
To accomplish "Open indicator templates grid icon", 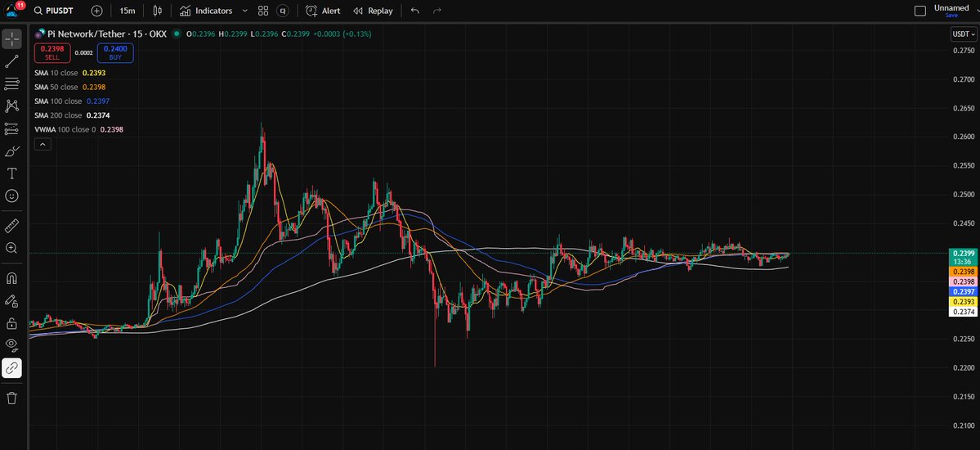I will point(263,11).
